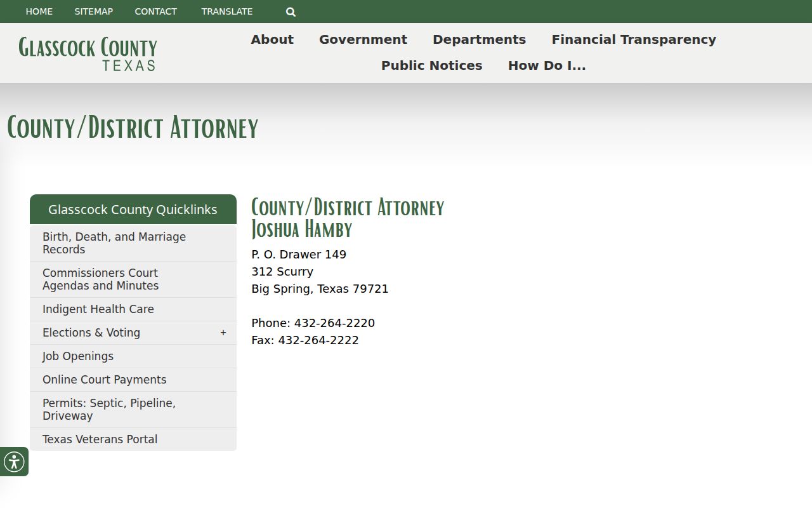Screen dimensions: 812x508
Task: Open the Job Openings quicklink
Action: click(133, 356)
